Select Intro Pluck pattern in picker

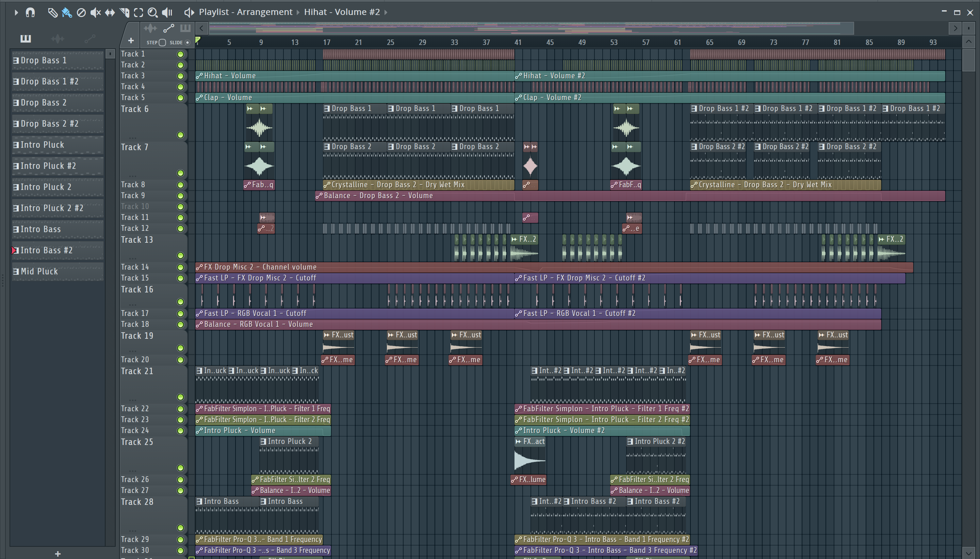tap(58, 145)
